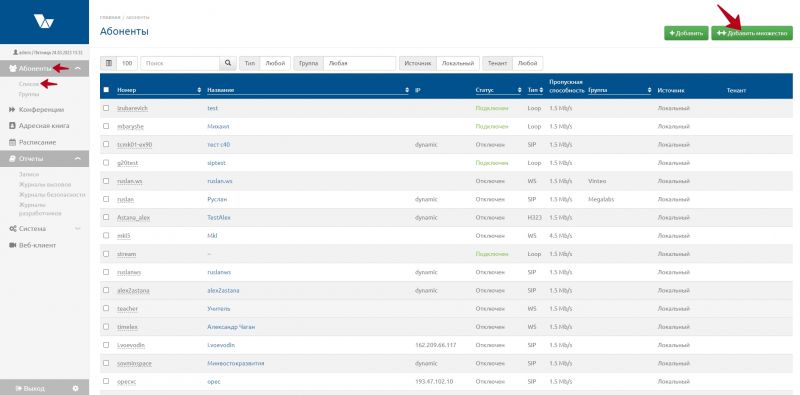Tick the select-all checkbox in table header

coord(106,90)
